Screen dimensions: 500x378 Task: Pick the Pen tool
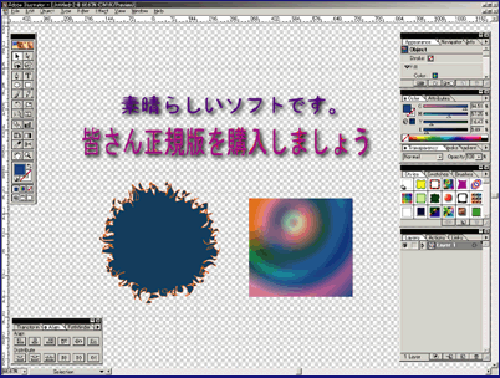tap(17, 76)
